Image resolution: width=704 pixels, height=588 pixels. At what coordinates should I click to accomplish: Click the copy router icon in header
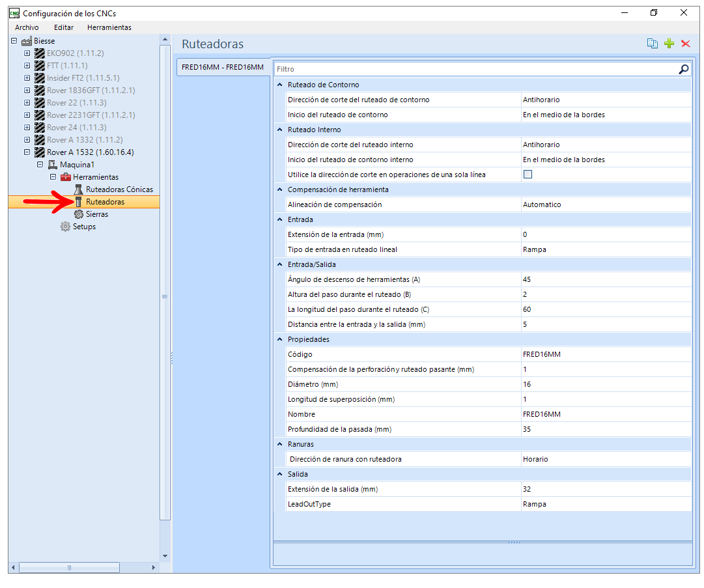click(x=652, y=44)
